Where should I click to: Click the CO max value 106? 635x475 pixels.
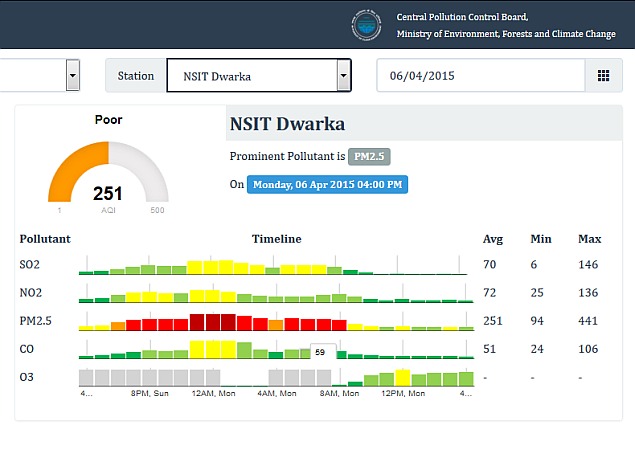(x=588, y=349)
